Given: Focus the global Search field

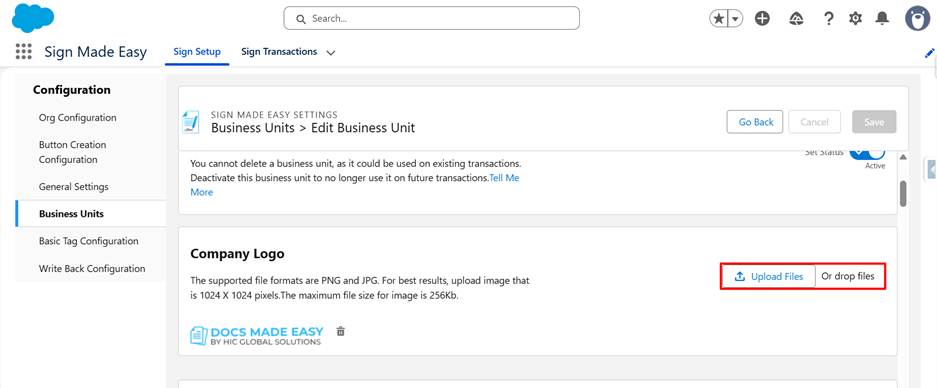Looking at the screenshot, I should pos(431,19).
